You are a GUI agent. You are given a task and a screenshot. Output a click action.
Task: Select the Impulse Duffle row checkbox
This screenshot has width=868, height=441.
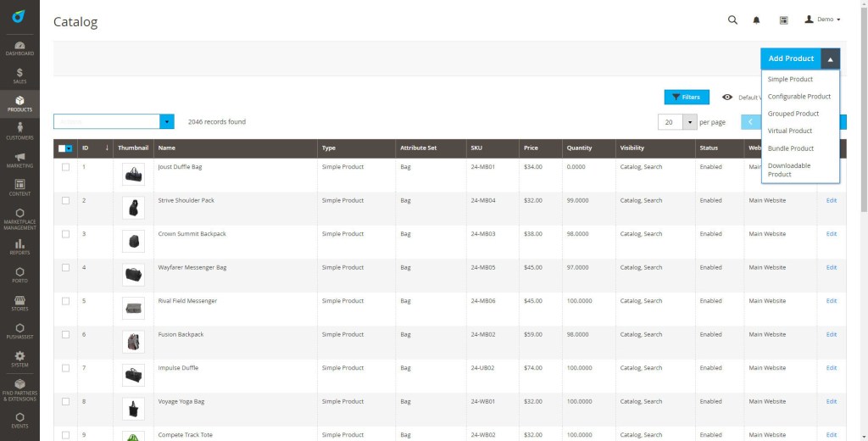coord(66,368)
